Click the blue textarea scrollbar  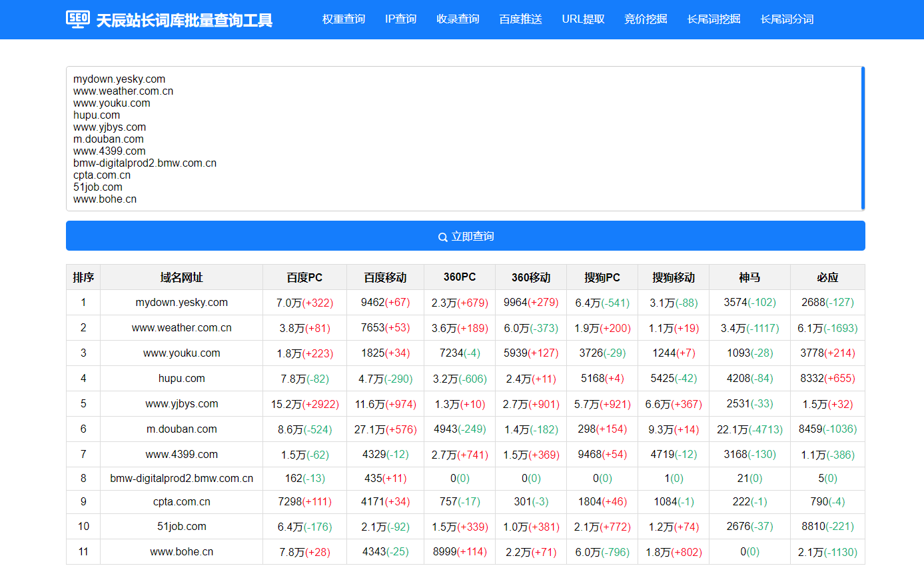point(863,138)
